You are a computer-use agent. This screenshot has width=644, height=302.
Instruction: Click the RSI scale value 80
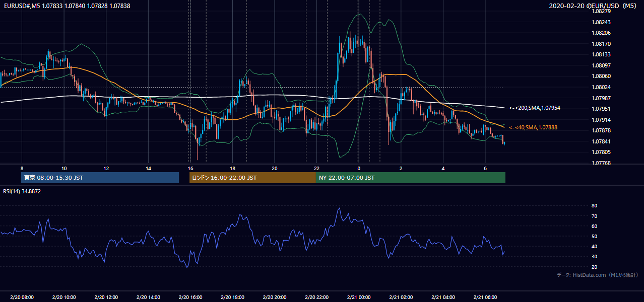pos(594,206)
